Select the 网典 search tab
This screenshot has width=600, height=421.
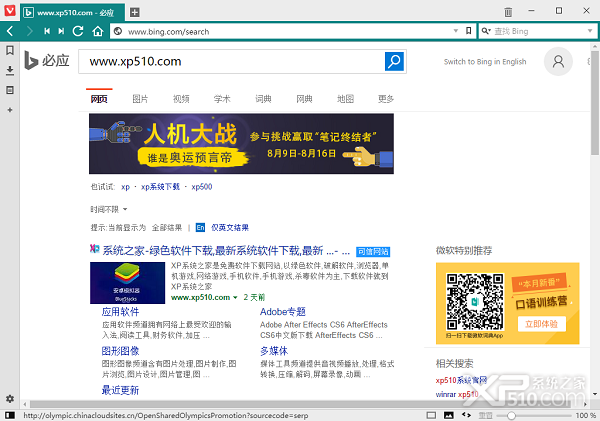(304, 99)
